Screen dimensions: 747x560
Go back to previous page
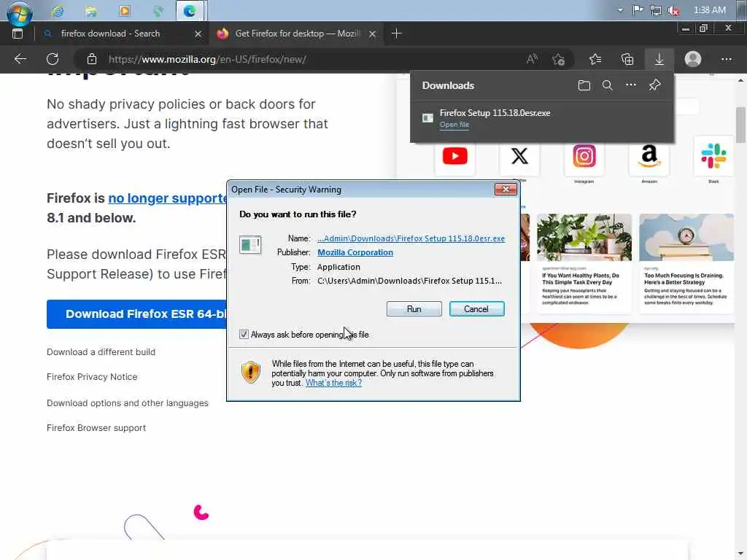click(x=20, y=59)
